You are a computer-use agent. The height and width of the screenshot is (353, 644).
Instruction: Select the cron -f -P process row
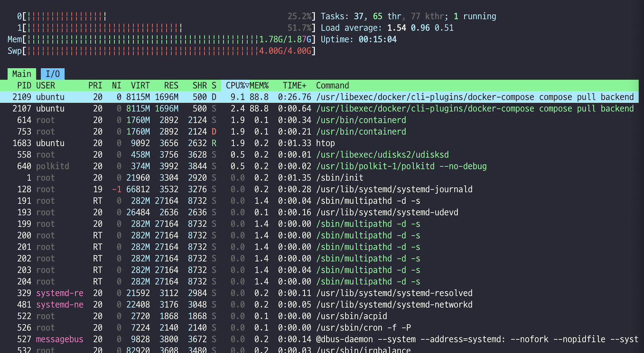[319, 328]
